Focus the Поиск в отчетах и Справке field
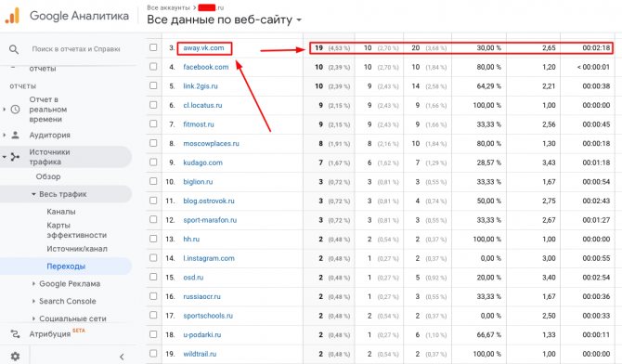Viewport: 622px width, 364px height. point(76,49)
